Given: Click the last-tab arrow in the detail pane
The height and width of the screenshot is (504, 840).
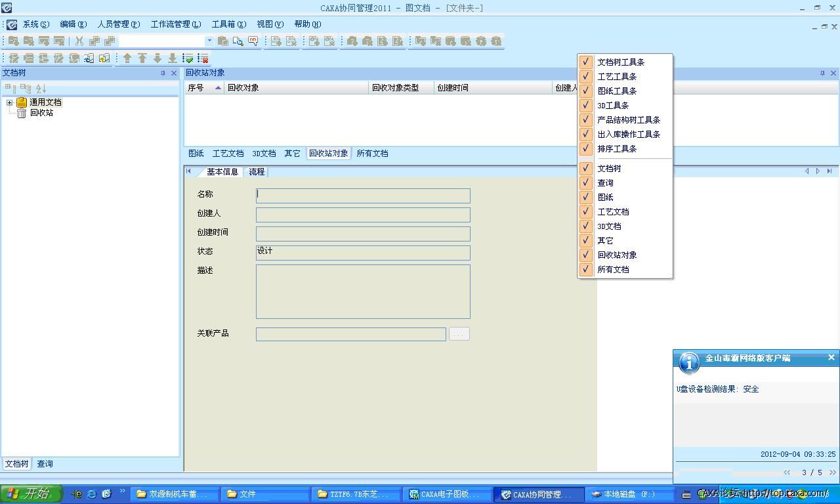Looking at the screenshot, I should point(829,171).
